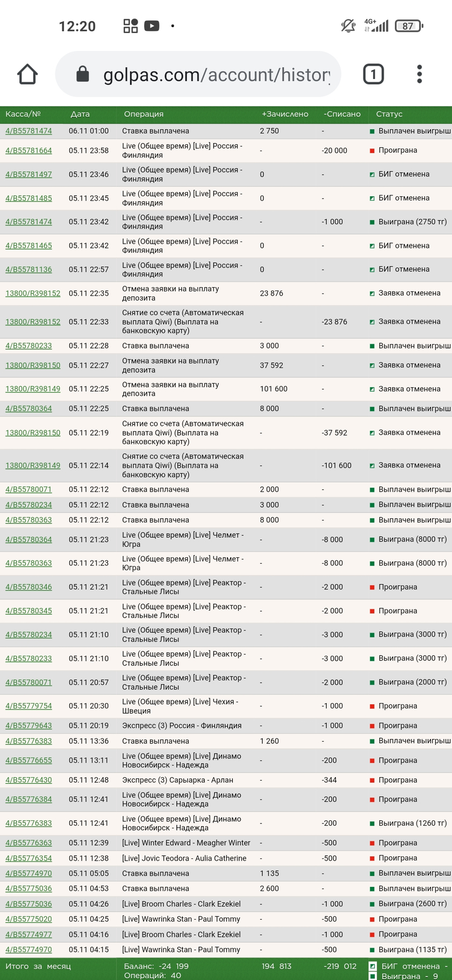Open 13800/R398150 cancellation from 22:27
Viewport: 452px width, 980px height.
[x=33, y=365]
